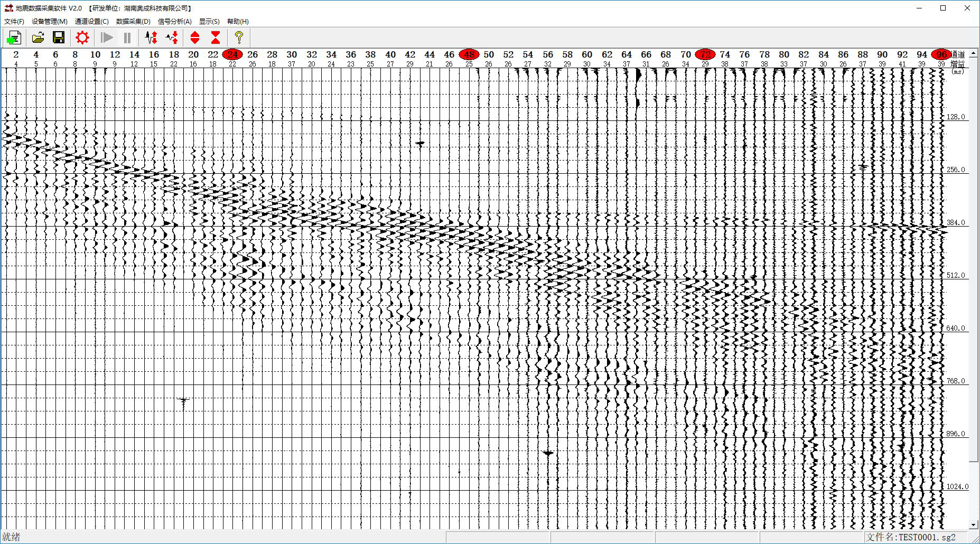Pause acquisition with the pause button

pyautogui.click(x=127, y=38)
